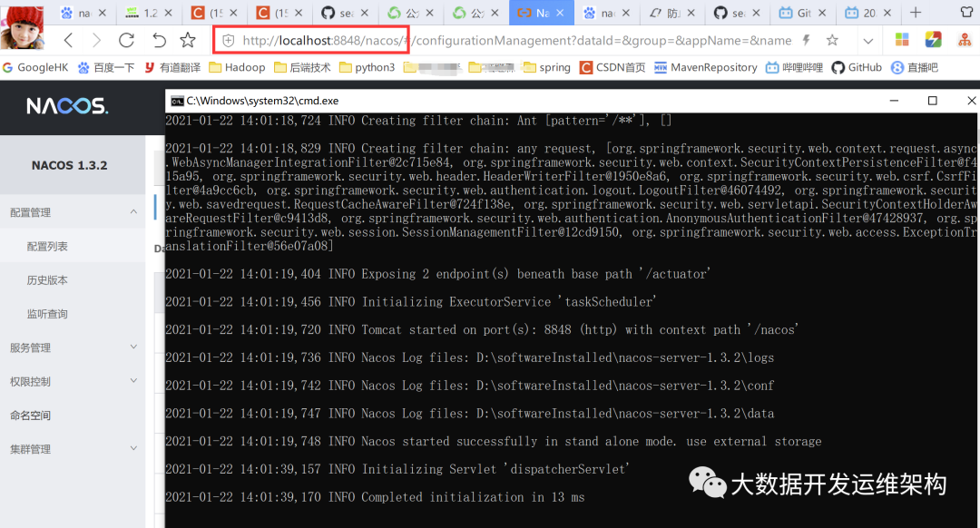The height and width of the screenshot is (528, 980).
Task: Click the lightning speed-mode icon
Action: coord(807,41)
